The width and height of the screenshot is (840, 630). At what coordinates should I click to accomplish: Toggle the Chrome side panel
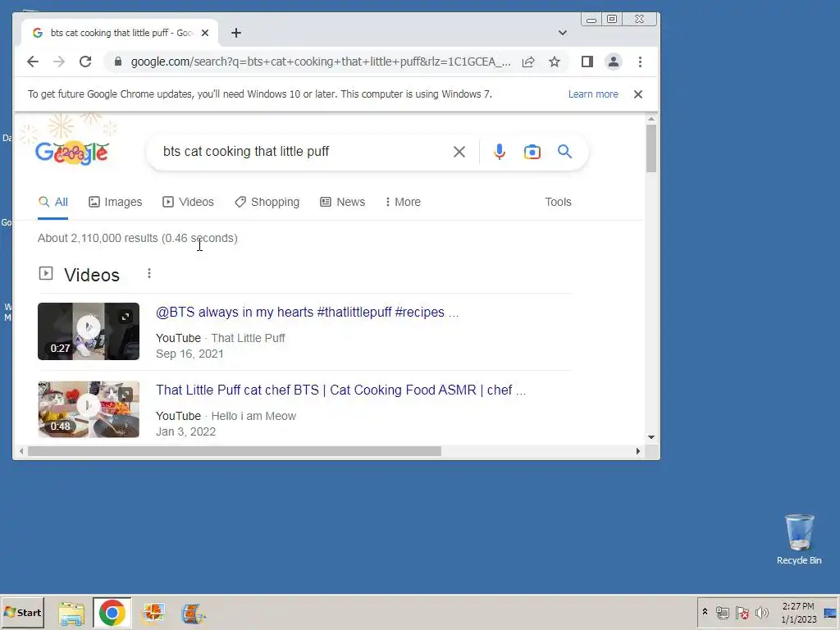tap(587, 62)
